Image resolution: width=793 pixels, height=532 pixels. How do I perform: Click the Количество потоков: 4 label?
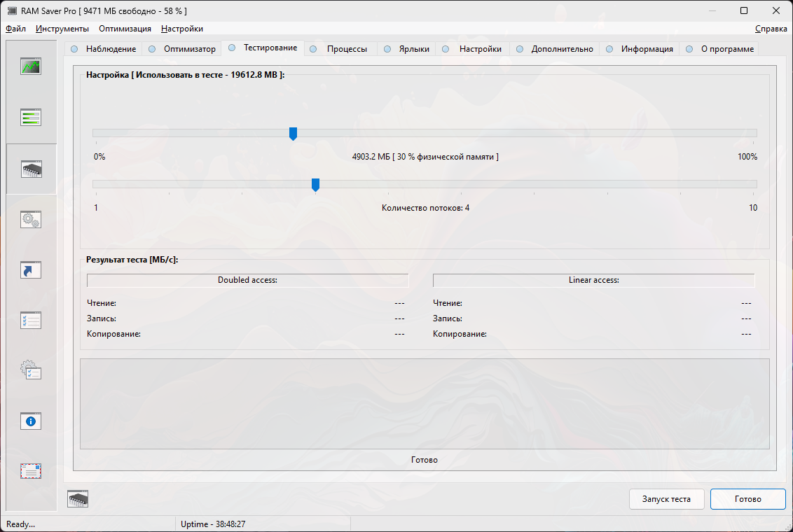[425, 208]
